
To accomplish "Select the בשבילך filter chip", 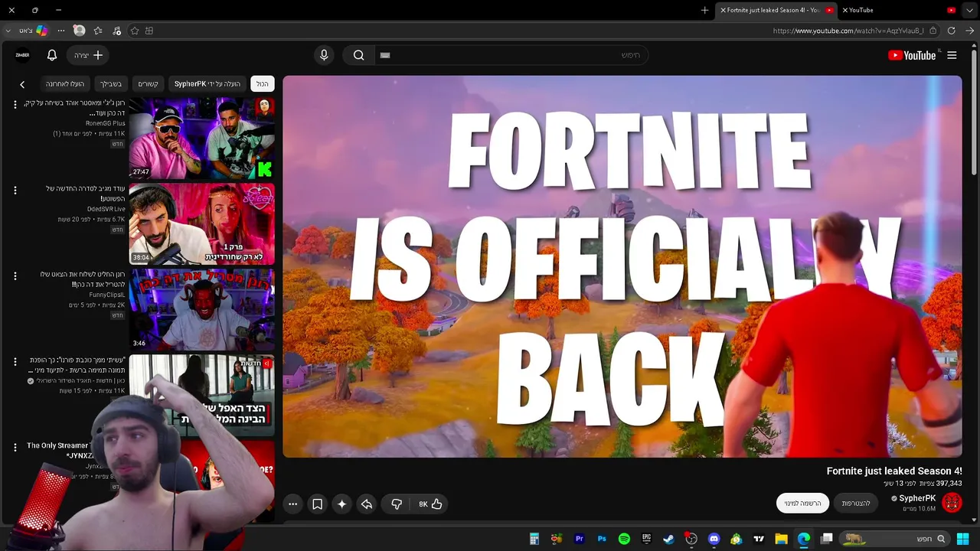I will pos(111,83).
